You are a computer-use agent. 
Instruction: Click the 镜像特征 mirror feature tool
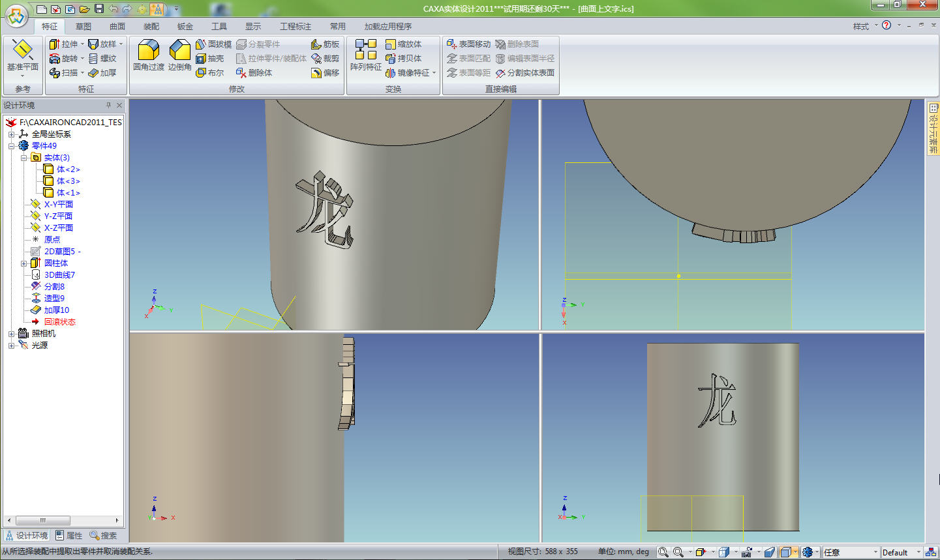click(x=408, y=73)
